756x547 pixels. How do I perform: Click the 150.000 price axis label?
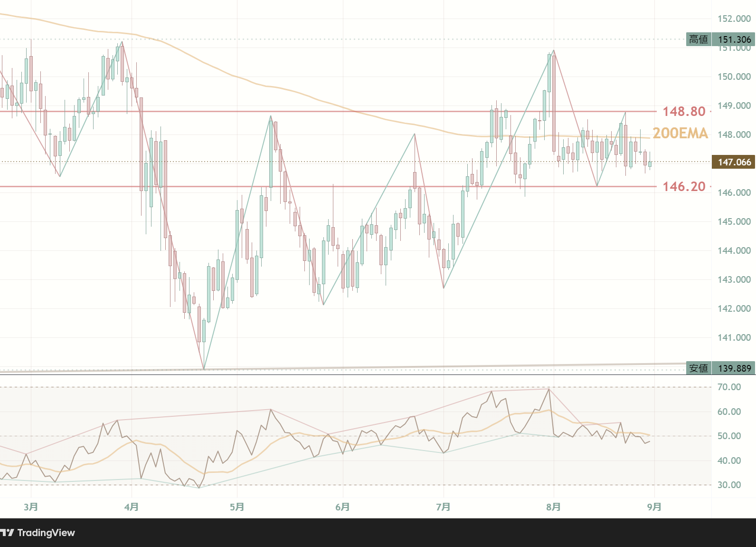coord(734,77)
